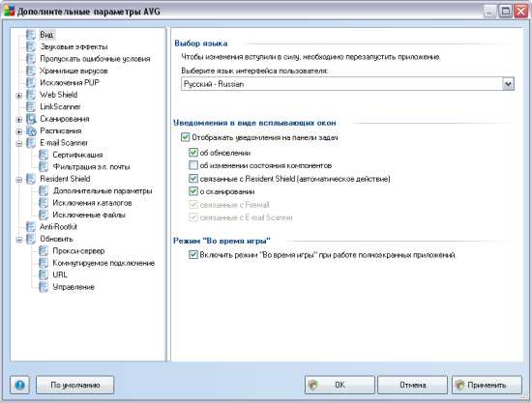Click the icon beside Сертификация
This screenshot has width=532, height=403.
coord(44,155)
